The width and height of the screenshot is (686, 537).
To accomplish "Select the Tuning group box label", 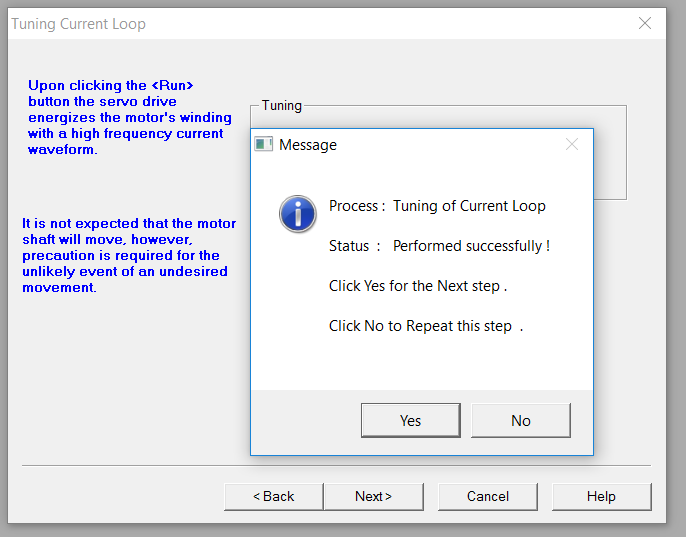I will (282, 105).
